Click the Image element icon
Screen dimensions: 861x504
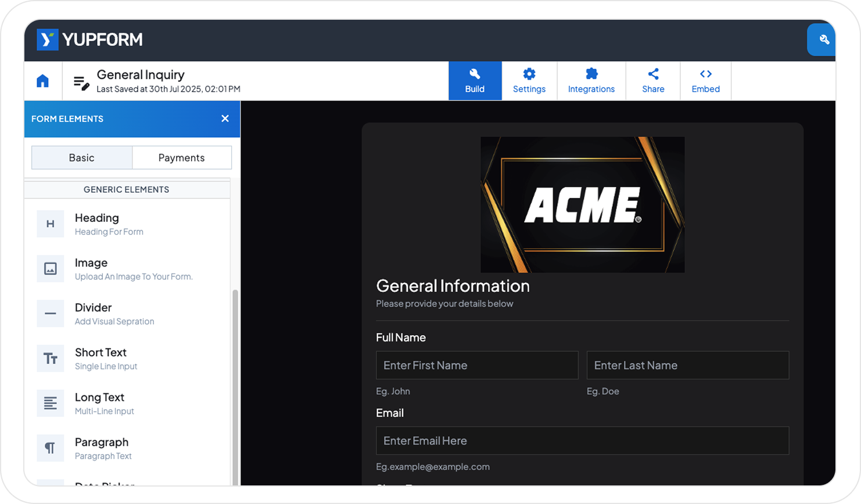click(51, 269)
